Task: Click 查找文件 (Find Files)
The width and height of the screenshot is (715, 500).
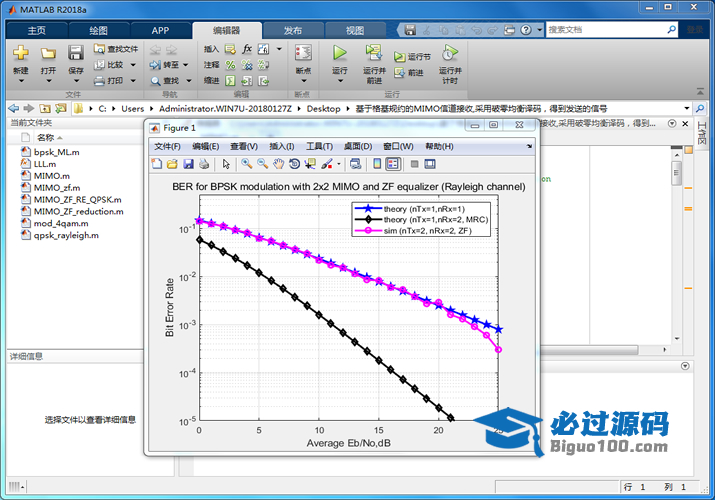Action: pos(116,49)
